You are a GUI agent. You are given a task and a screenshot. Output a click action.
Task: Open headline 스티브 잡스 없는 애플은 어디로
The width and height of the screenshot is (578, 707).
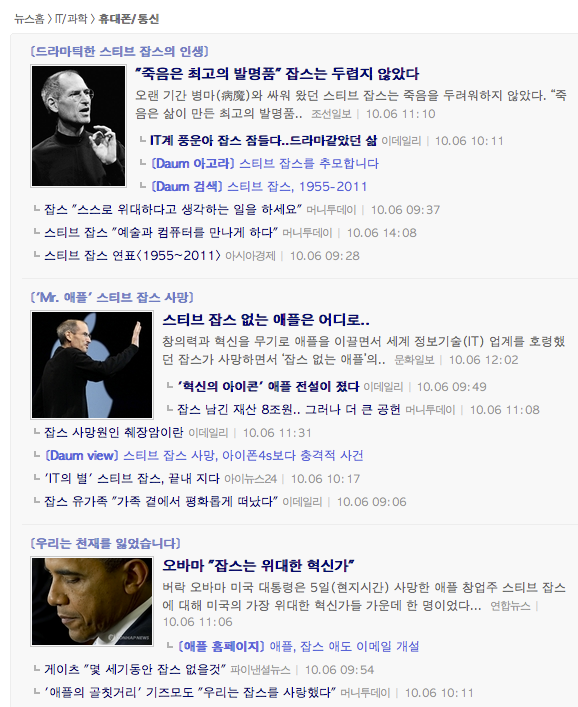tap(266, 320)
